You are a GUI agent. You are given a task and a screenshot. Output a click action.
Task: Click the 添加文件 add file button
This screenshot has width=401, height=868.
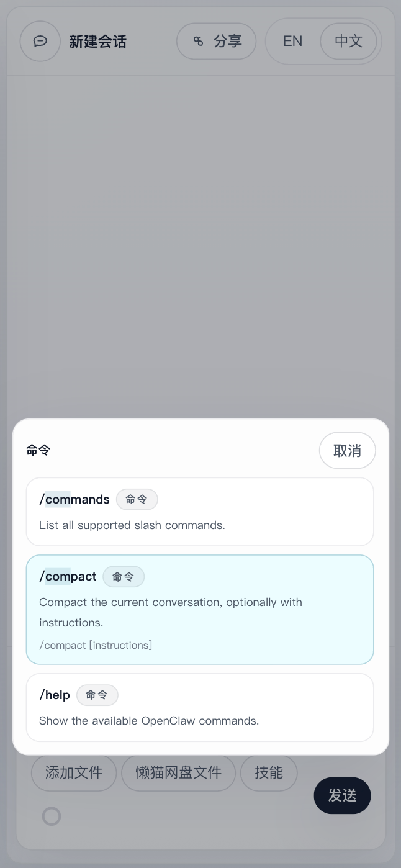point(74,773)
